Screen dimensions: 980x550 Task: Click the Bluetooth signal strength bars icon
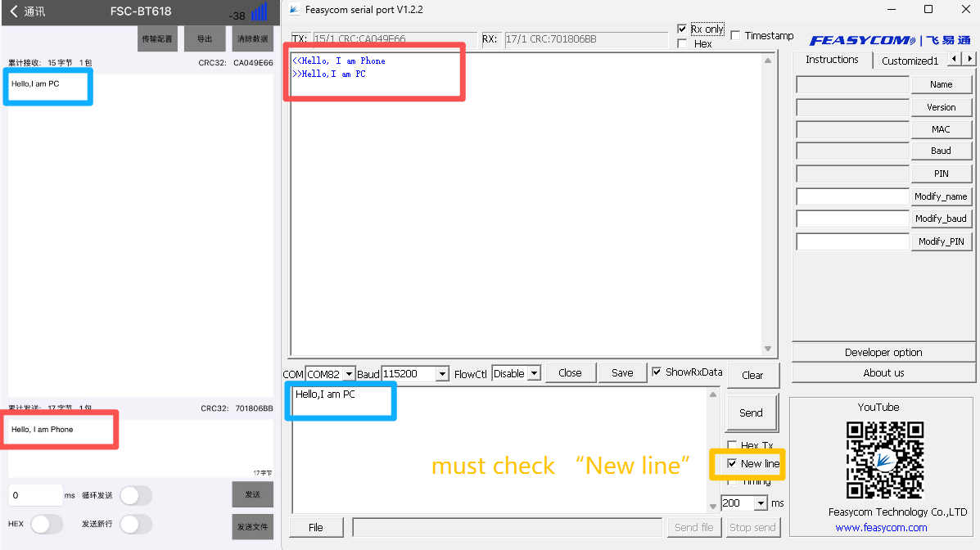tap(259, 12)
